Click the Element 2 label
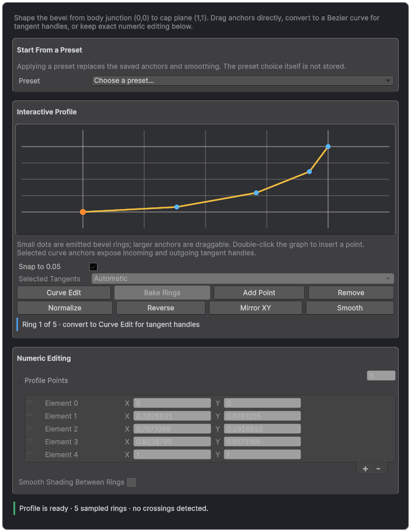 [61, 429]
